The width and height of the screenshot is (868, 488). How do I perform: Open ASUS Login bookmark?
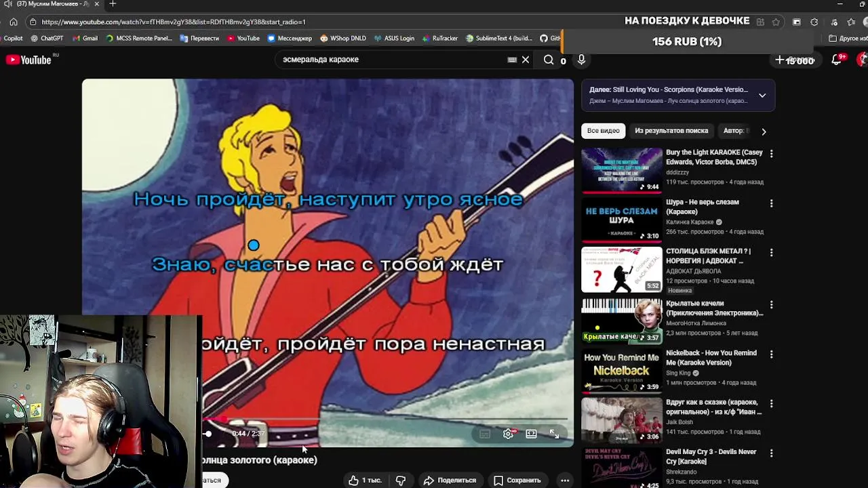pos(394,39)
